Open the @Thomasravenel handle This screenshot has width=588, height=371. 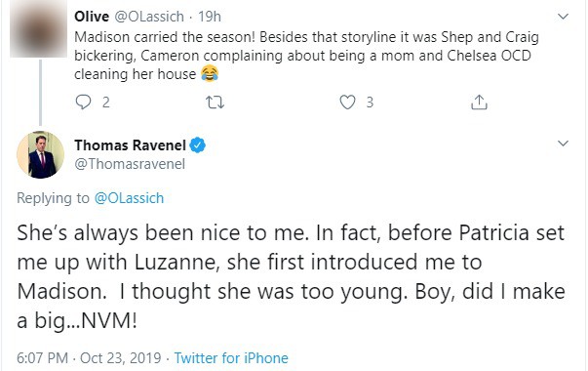[130, 164]
